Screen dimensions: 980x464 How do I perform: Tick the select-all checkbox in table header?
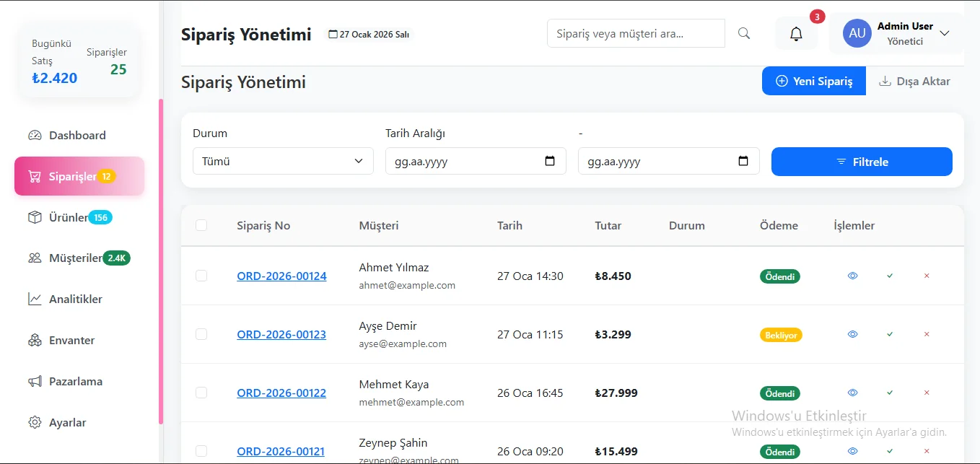pos(201,225)
